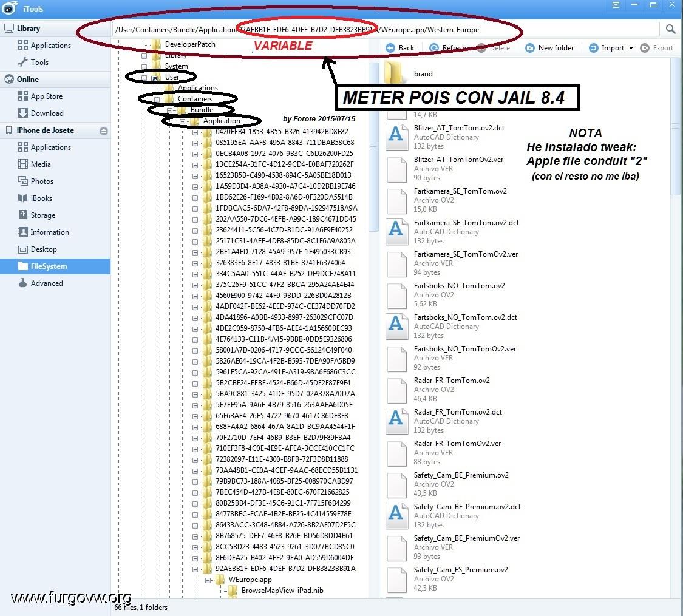This screenshot has height=616, width=683.
Task: Open iPhone Applications list
Action: 50,147
